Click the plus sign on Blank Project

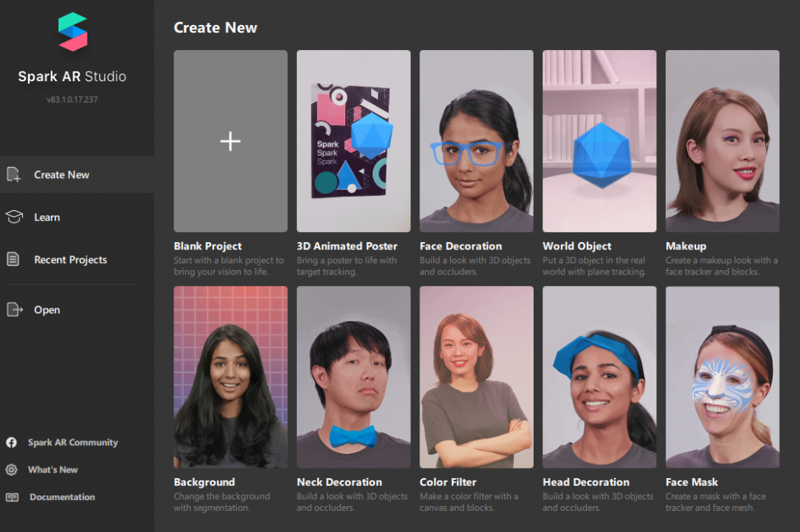click(230, 141)
